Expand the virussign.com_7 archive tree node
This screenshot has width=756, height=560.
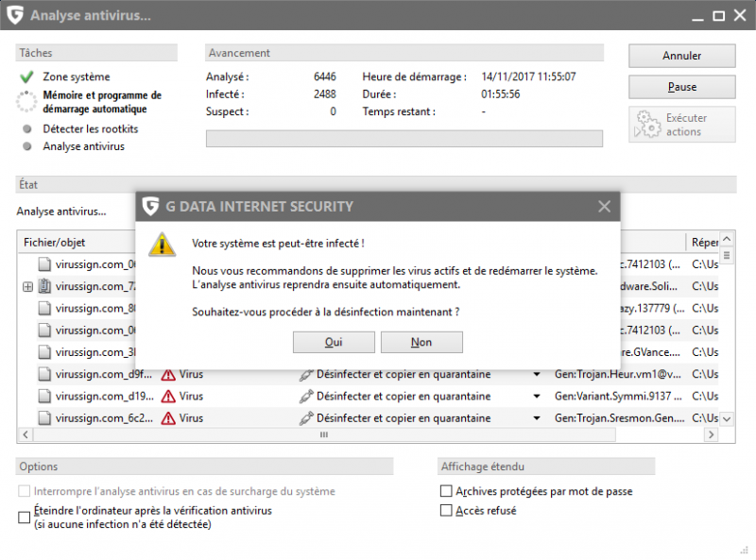(x=28, y=287)
